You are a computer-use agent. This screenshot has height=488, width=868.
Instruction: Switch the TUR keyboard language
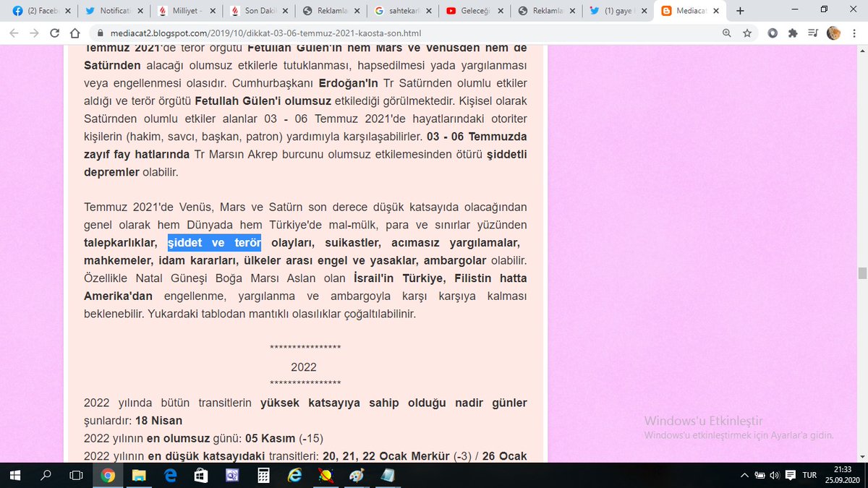tap(809, 475)
